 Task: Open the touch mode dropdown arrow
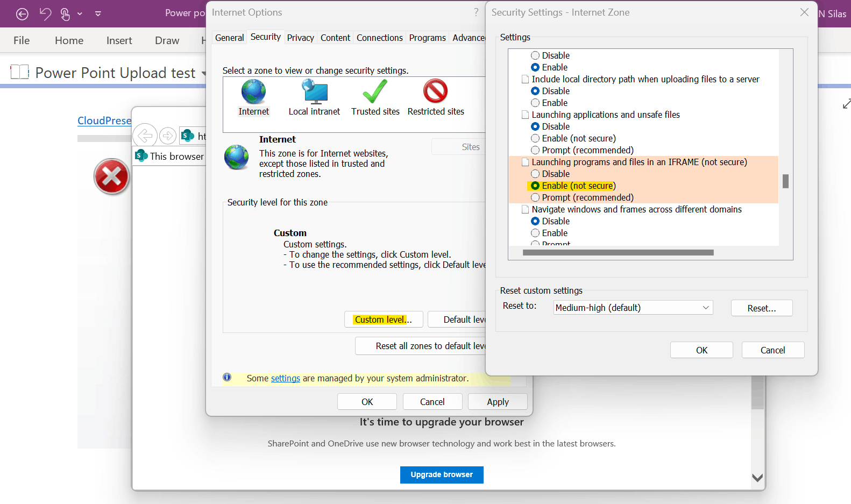(80, 14)
